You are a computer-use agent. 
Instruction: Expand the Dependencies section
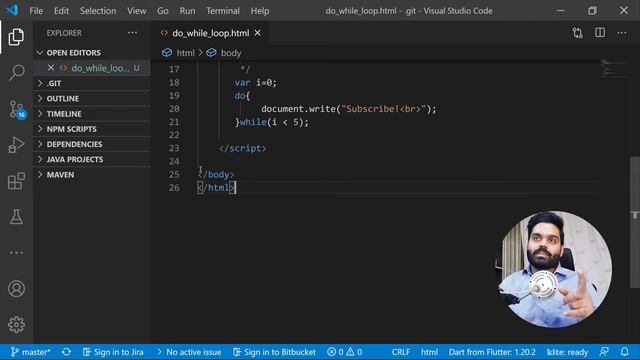(x=92, y=144)
